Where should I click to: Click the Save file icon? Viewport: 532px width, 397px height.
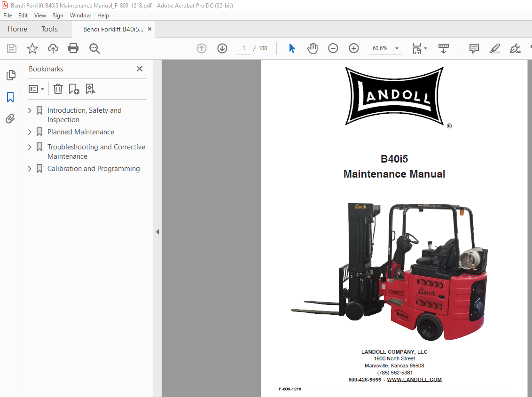[12, 48]
